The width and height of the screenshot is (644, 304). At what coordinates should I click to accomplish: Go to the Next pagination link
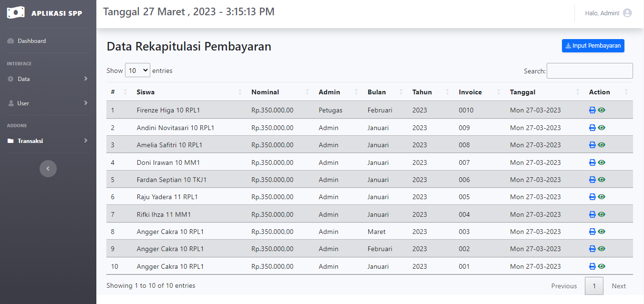pyautogui.click(x=618, y=286)
